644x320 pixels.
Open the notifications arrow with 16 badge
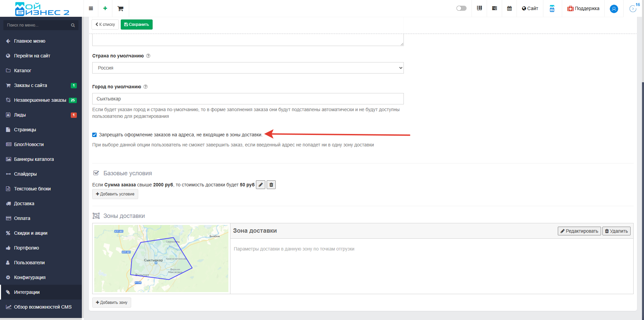pos(633,9)
